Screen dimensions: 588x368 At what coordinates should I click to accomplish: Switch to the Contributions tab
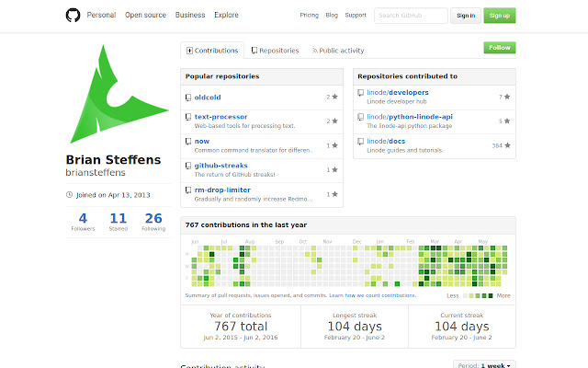click(212, 51)
